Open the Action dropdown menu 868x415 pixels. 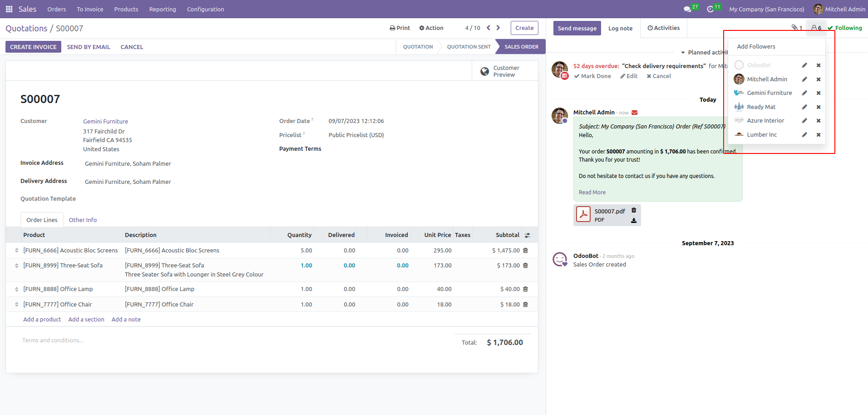click(431, 28)
